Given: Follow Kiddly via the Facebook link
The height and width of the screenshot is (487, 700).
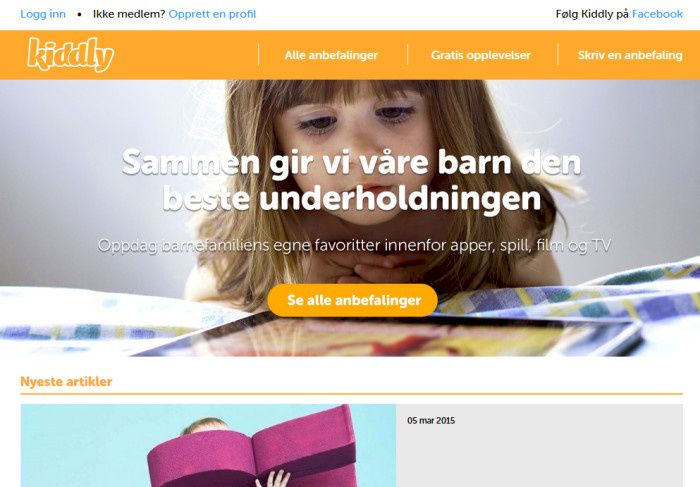Looking at the screenshot, I should tap(657, 14).
